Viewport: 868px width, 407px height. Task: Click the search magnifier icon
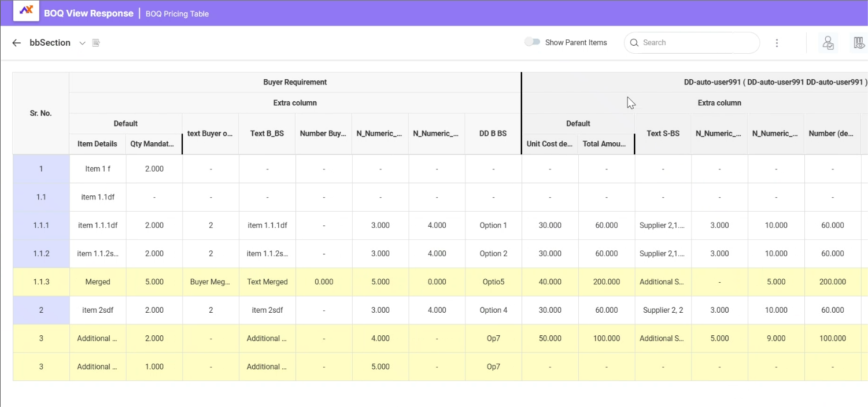coord(634,43)
